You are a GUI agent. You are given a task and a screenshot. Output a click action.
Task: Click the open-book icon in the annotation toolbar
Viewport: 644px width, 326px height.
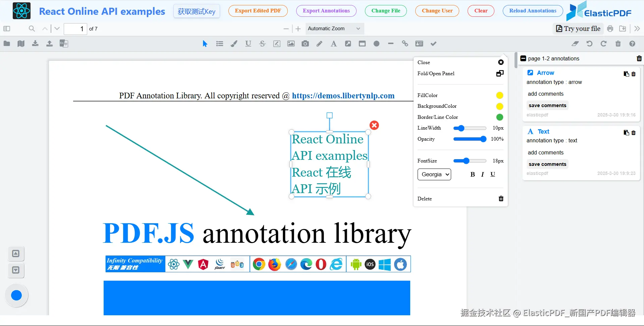[x=21, y=44]
